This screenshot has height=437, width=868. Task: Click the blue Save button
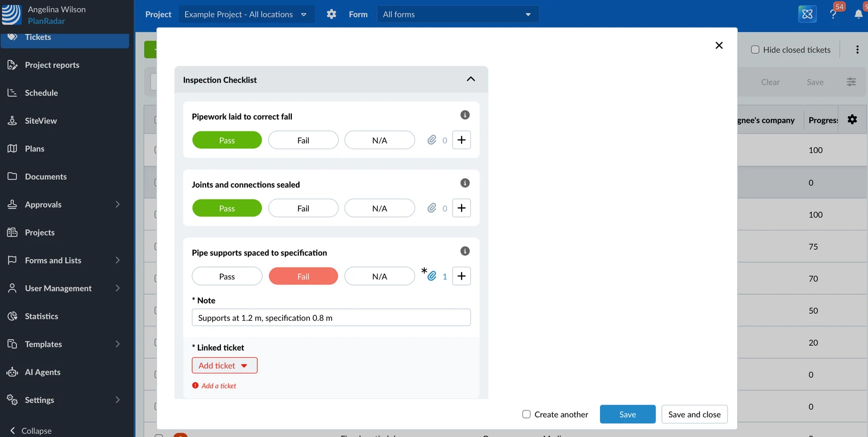628,414
